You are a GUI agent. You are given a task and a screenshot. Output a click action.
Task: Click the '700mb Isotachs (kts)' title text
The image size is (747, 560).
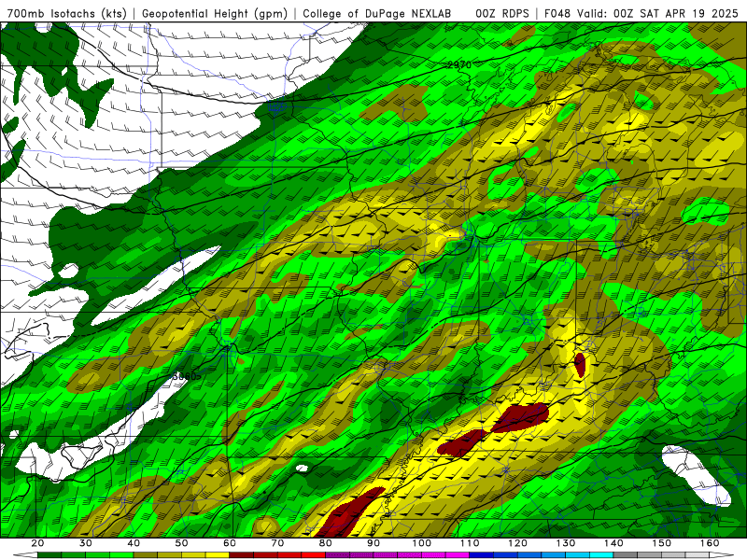66,14
